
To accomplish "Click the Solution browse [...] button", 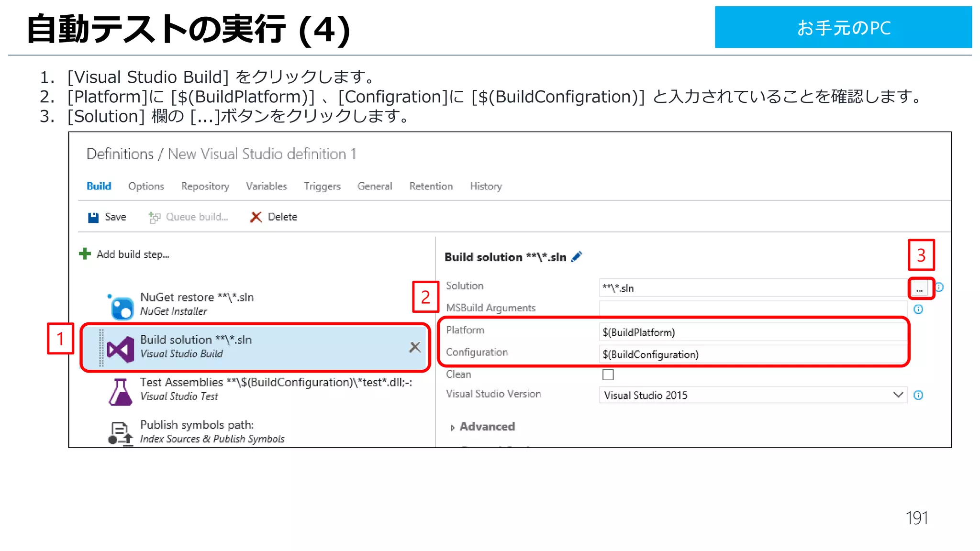I will coord(919,288).
